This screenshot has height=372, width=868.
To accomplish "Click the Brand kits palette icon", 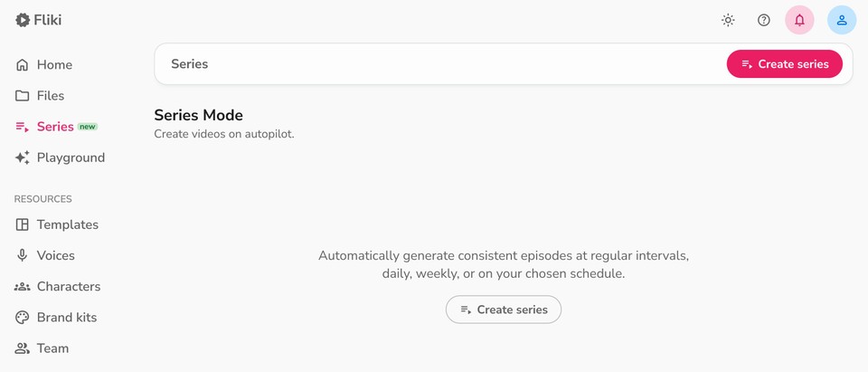I will pos(23,318).
